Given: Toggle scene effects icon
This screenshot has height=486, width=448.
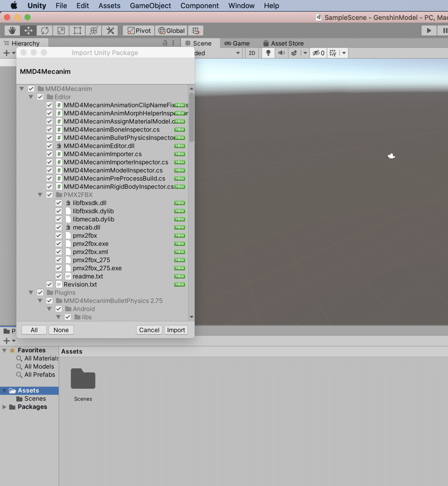Looking at the screenshot, I should [x=294, y=53].
